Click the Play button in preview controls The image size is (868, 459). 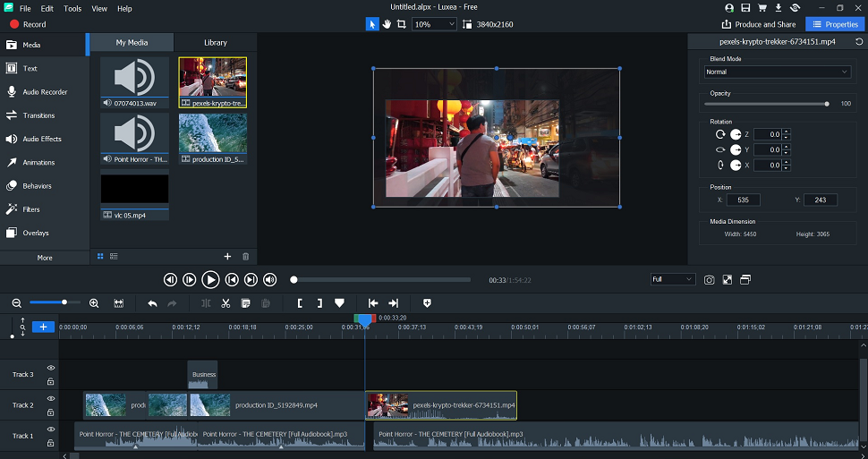[210, 280]
